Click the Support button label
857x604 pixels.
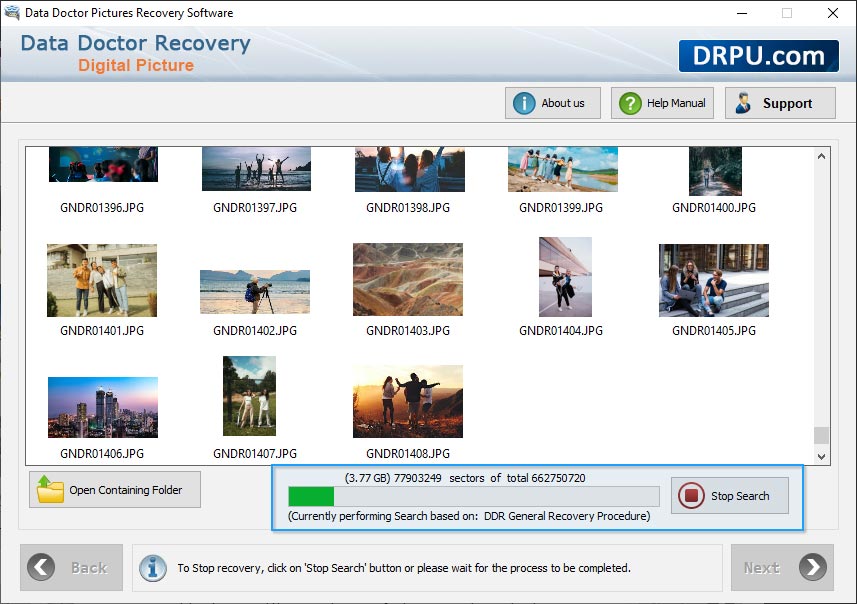(787, 103)
